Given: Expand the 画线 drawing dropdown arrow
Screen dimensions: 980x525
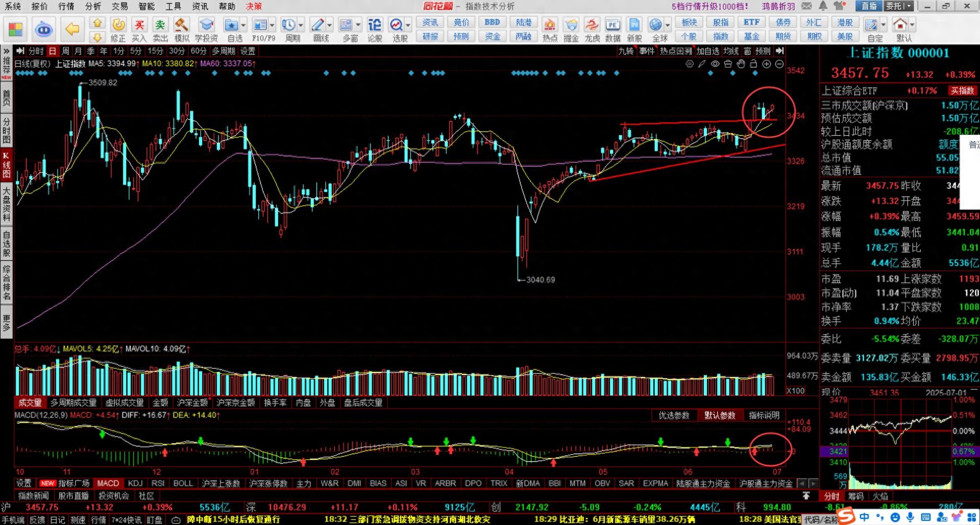Looking at the screenshot, I should [330, 25].
